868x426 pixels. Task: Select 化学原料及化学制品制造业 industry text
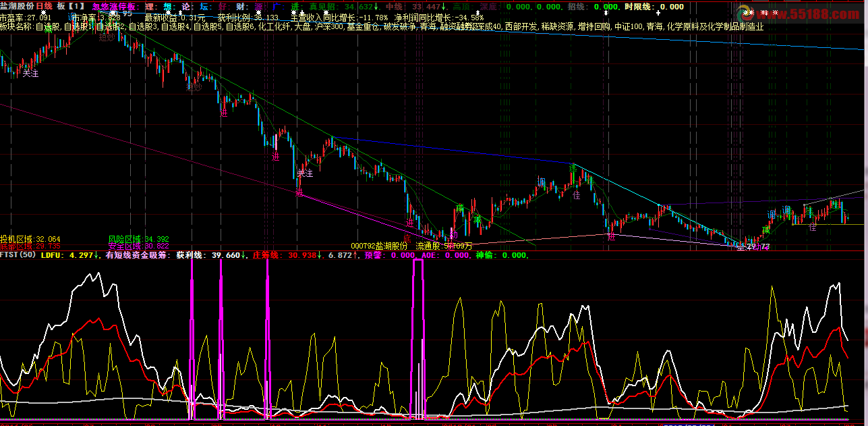tap(715, 27)
